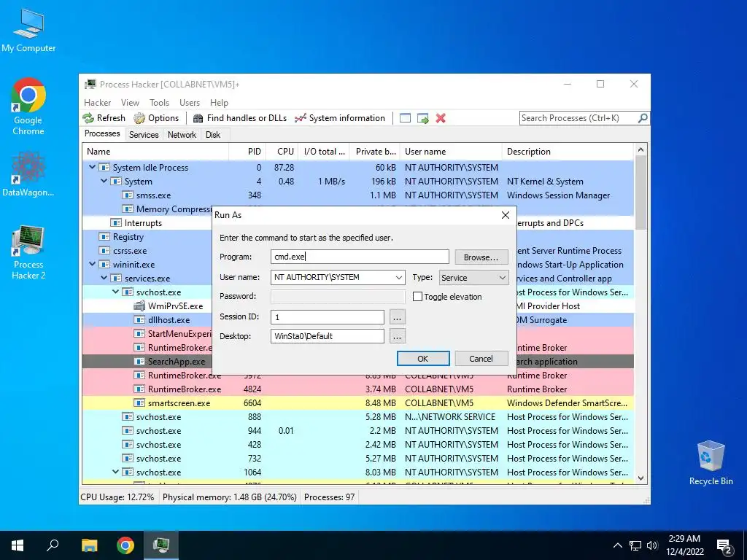Screen dimensions: 747x560
Task: Click the taskbar clock showing 2:29 AM
Action: [684, 545]
